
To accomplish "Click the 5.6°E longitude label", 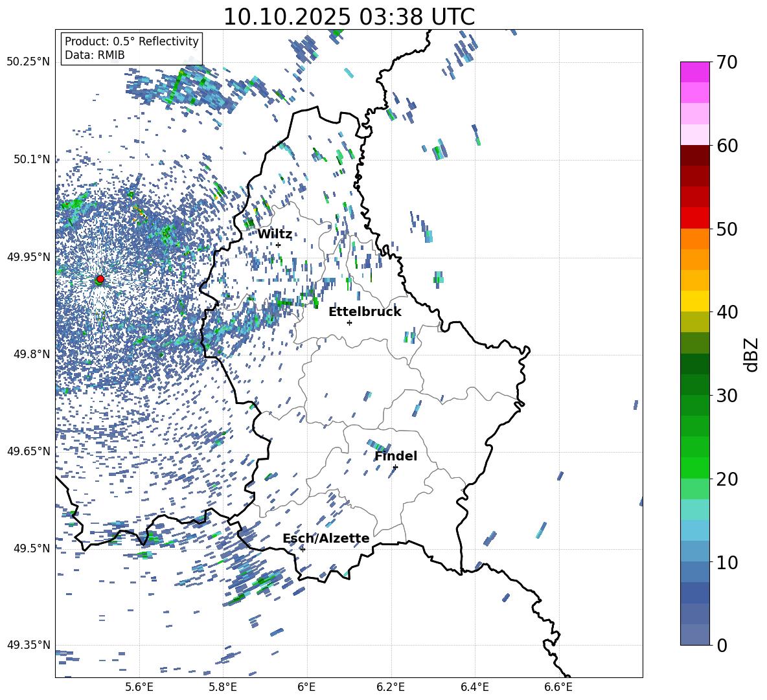I will [x=139, y=687].
